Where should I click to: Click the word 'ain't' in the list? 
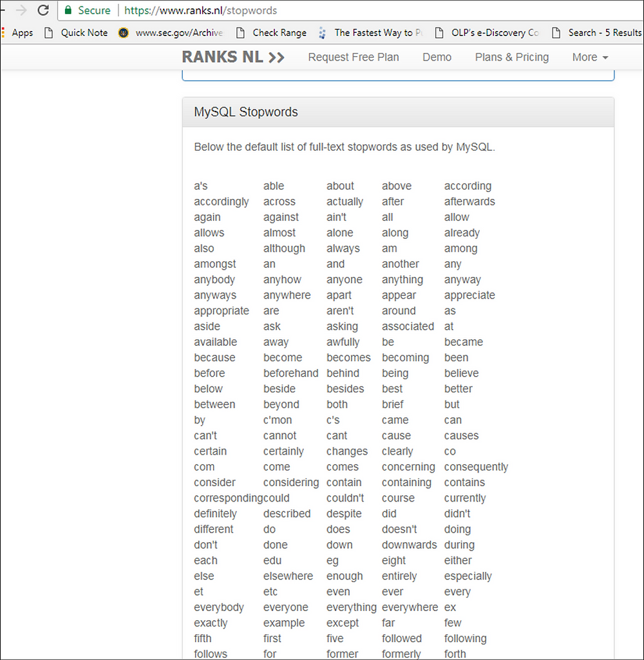pyautogui.click(x=336, y=217)
